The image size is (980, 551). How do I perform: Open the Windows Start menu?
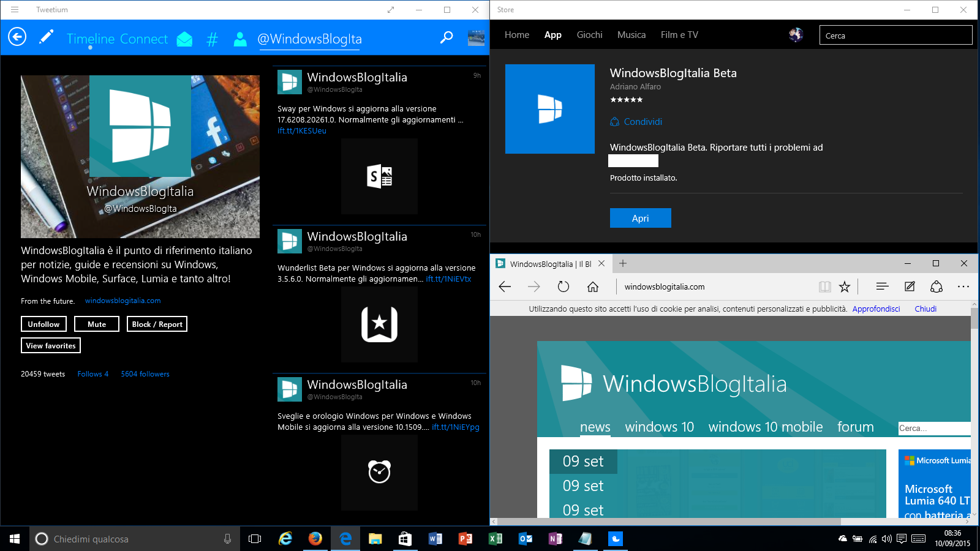pos(15,539)
